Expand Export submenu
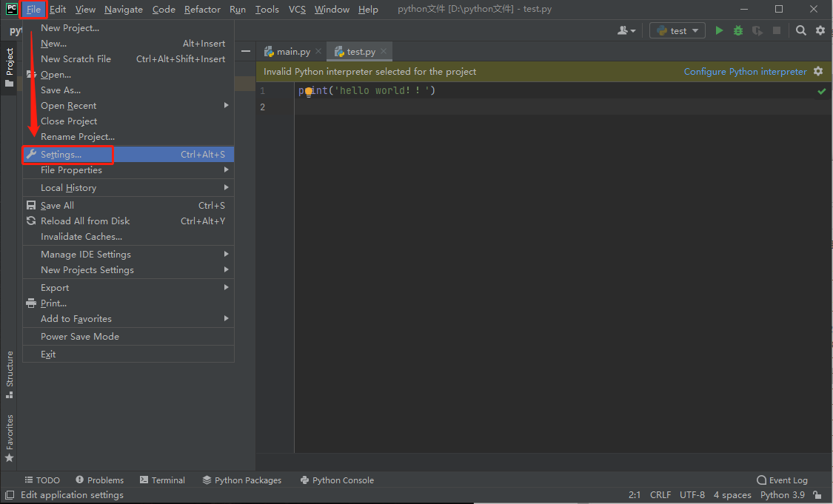Screen dimensions: 833x504 [x=128, y=287]
